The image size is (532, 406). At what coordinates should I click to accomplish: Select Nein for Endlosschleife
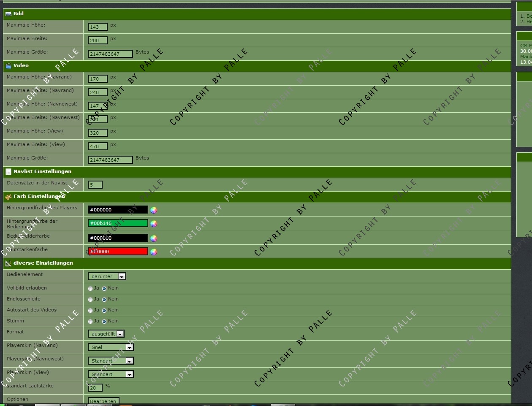click(x=104, y=300)
